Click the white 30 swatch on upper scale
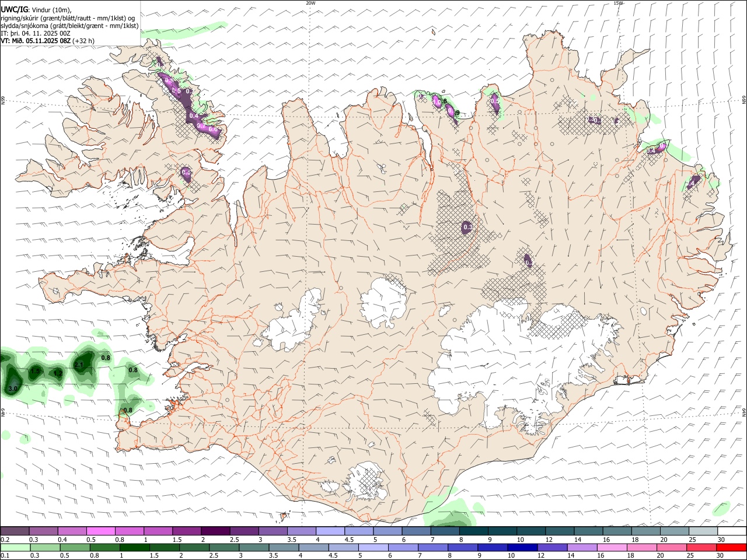Screen dimensions: 747x560 point(731,531)
